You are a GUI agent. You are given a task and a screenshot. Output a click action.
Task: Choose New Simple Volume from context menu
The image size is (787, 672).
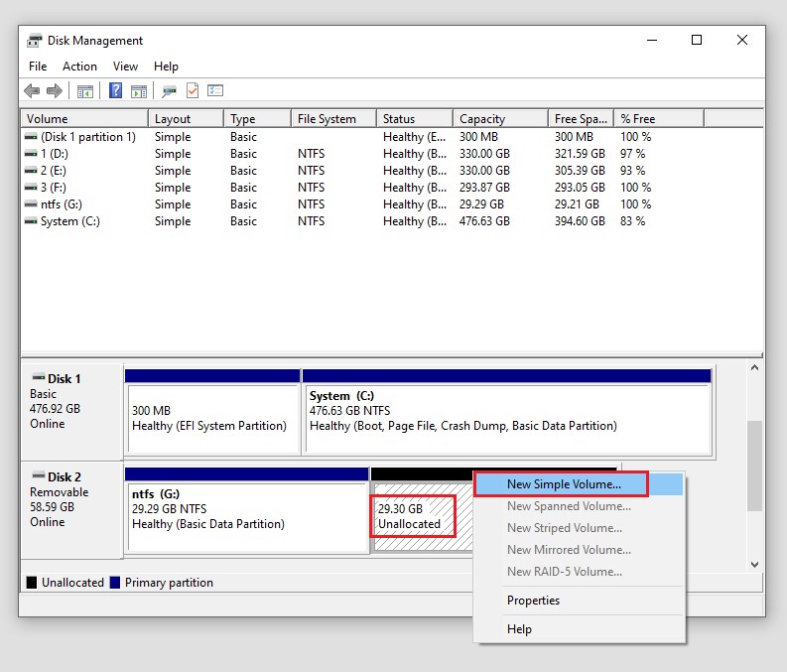tap(564, 484)
